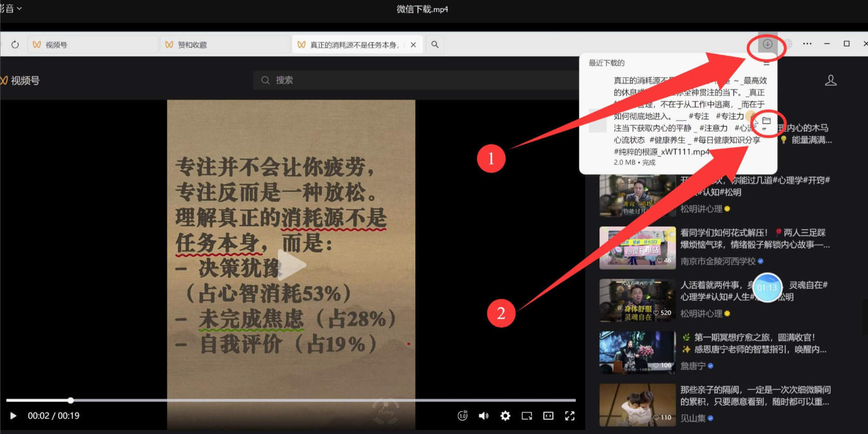Switch to the 赞和收藏 tab
Screen dimensions: 868x434
pos(192,45)
